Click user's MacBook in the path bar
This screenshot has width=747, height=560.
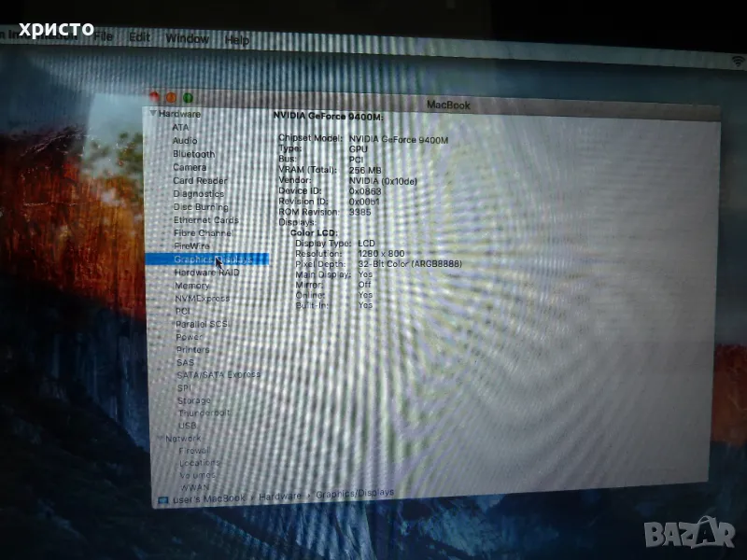point(209,498)
